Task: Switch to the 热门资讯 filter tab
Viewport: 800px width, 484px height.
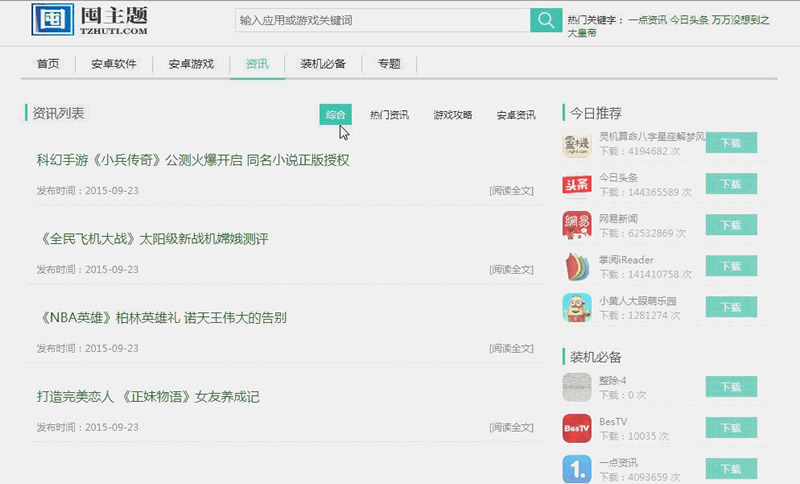Action: tap(389, 115)
